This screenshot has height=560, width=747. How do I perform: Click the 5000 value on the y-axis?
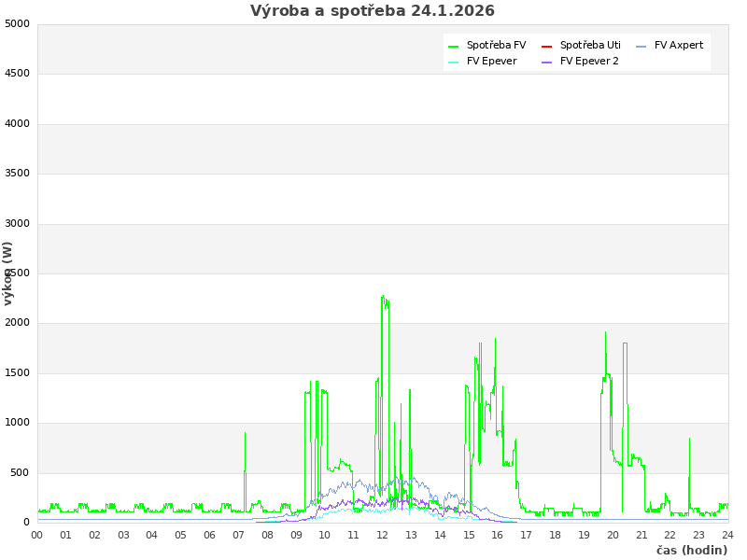[17, 23]
